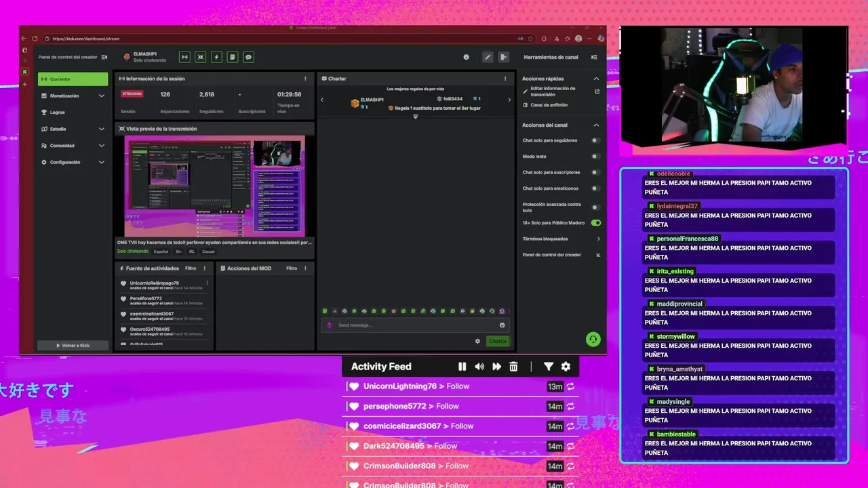Click the Kick logo in browser sidebar
This screenshot has height=488, width=868.
click(25, 72)
